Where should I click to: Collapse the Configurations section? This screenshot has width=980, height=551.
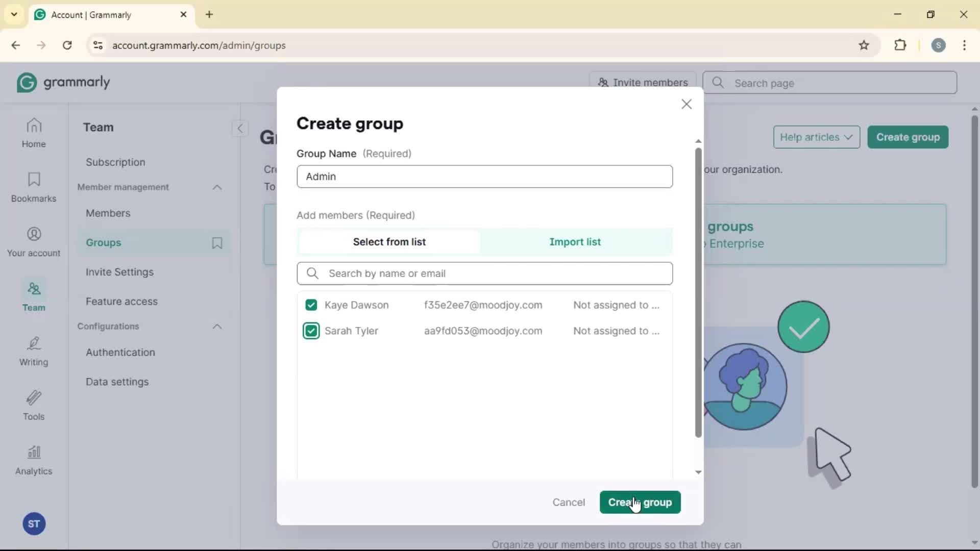217,327
